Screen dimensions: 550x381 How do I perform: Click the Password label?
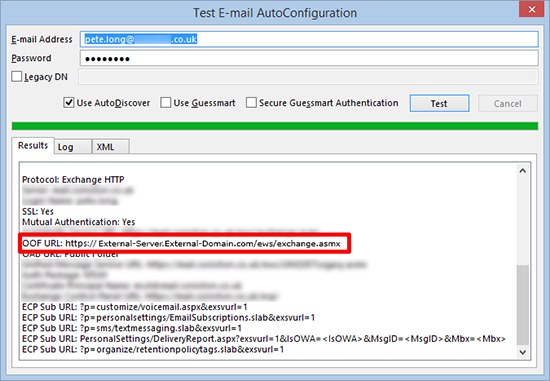pyautogui.click(x=31, y=58)
